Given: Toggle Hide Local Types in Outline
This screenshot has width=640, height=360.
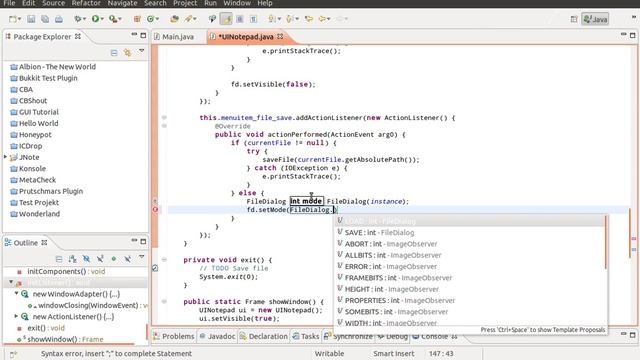Looking at the screenshot, I should (x=128, y=259).
